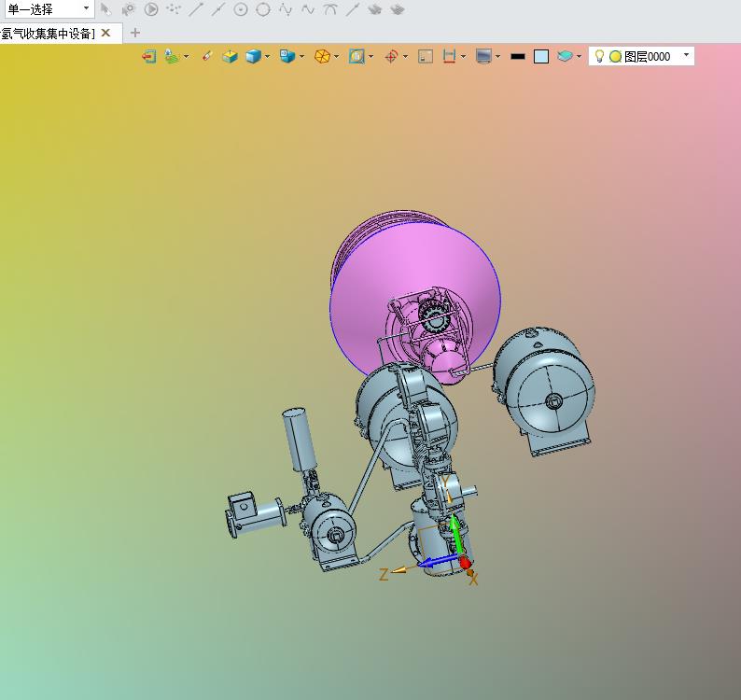
Task: Expand the framed zoom view dropdown arrow
Action: [371, 57]
